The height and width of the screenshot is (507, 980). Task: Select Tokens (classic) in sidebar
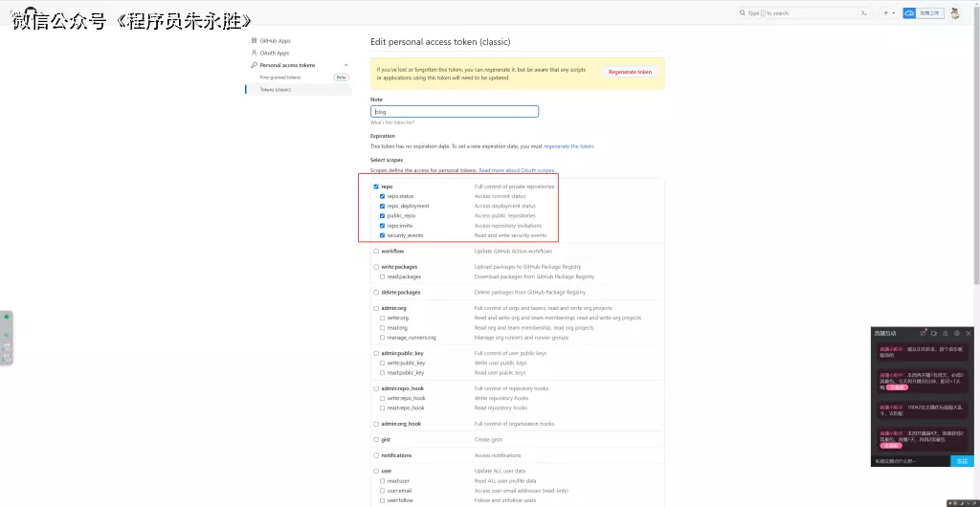(276, 90)
